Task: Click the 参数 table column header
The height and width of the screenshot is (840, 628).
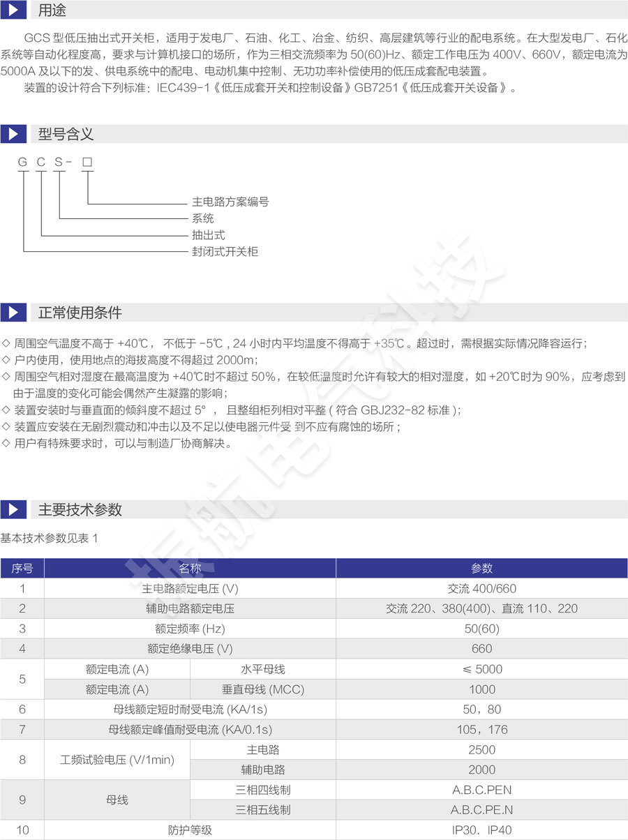Action: [x=481, y=569]
